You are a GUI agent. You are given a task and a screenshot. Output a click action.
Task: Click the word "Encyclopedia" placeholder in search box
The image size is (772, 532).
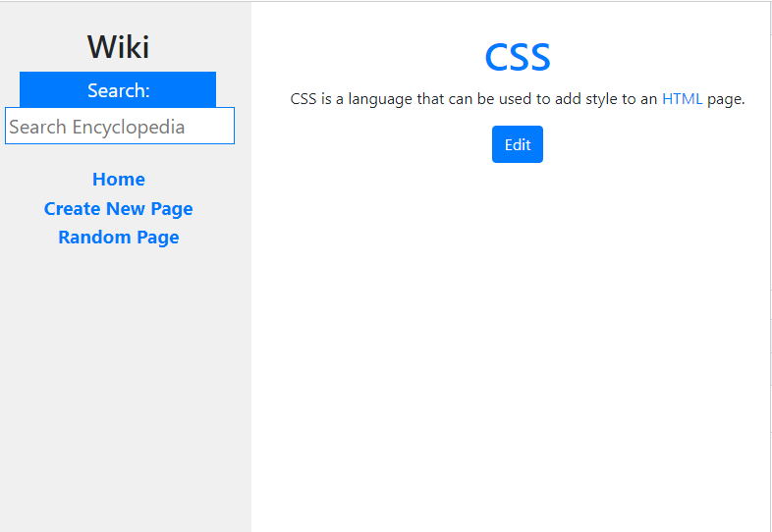click(128, 127)
